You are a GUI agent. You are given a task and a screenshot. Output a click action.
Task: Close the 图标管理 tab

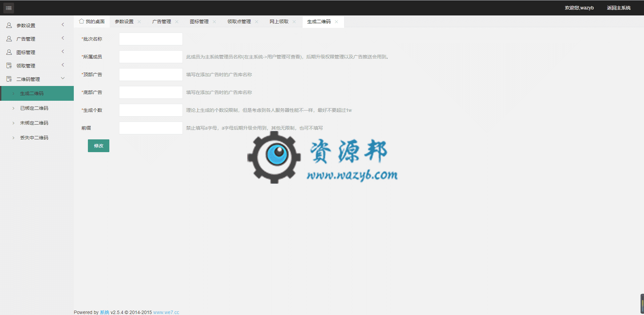[x=214, y=21]
